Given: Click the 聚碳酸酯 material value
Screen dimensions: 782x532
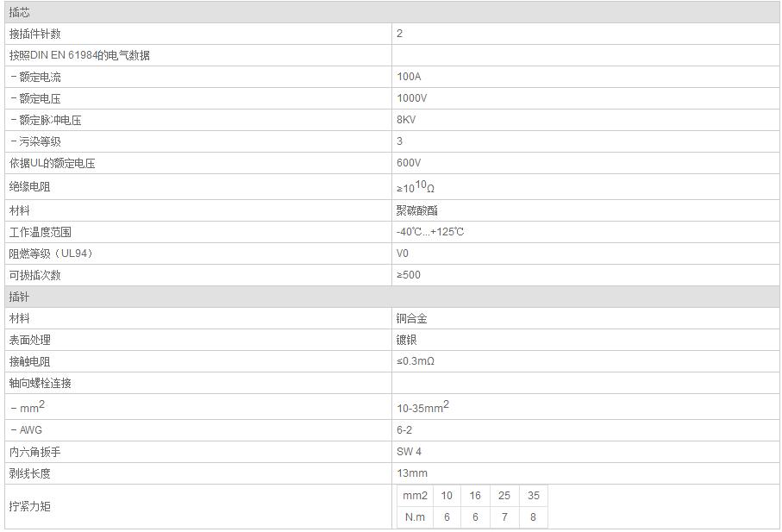Looking at the screenshot, I should click(416, 210).
